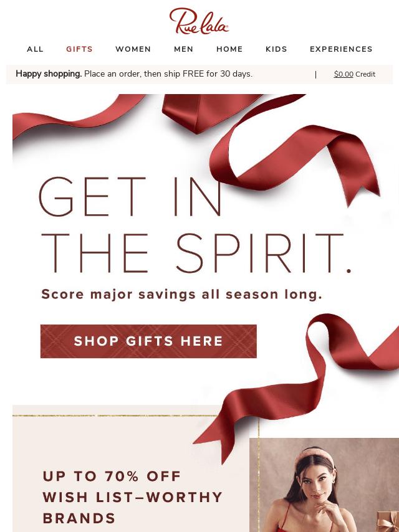Go to the WOMEN category

(133, 49)
